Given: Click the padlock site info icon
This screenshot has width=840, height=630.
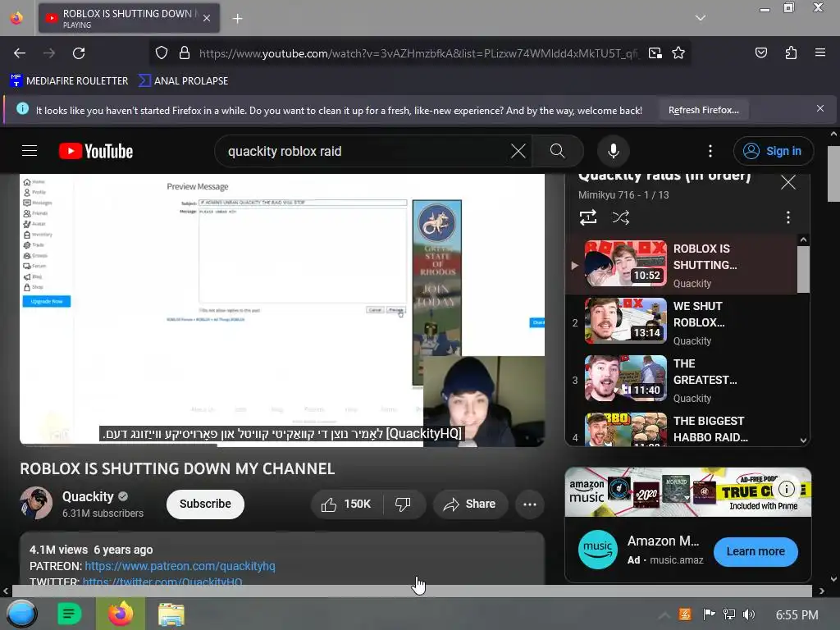Looking at the screenshot, I should click(185, 53).
